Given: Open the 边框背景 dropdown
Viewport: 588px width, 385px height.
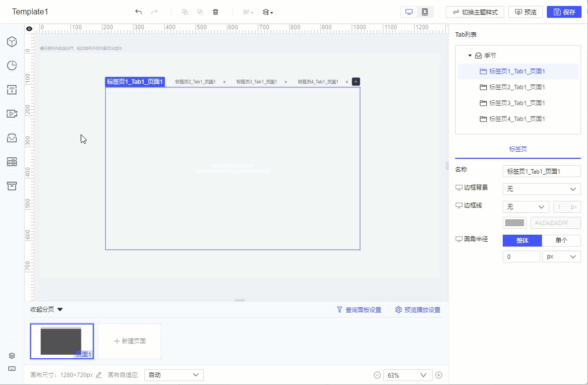Looking at the screenshot, I should [x=541, y=189].
